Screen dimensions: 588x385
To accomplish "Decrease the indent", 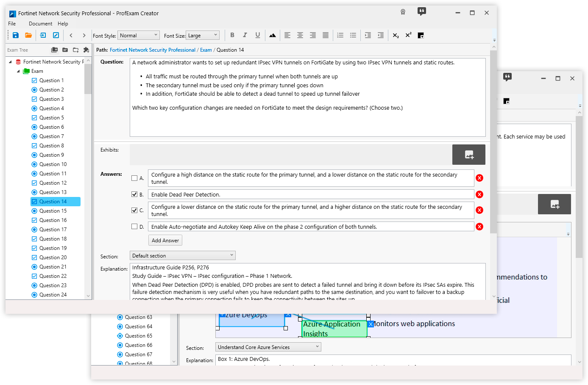I will pos(381,35).
